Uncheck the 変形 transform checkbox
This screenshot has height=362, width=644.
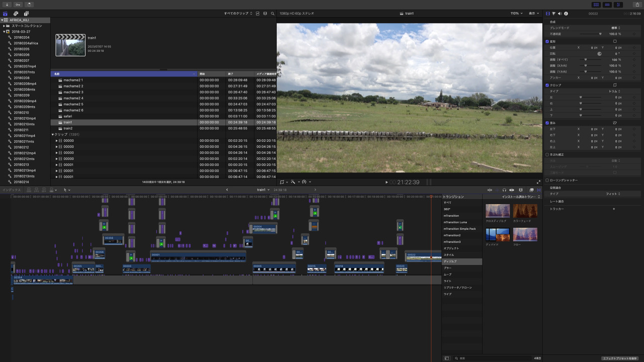pos(547,41)
